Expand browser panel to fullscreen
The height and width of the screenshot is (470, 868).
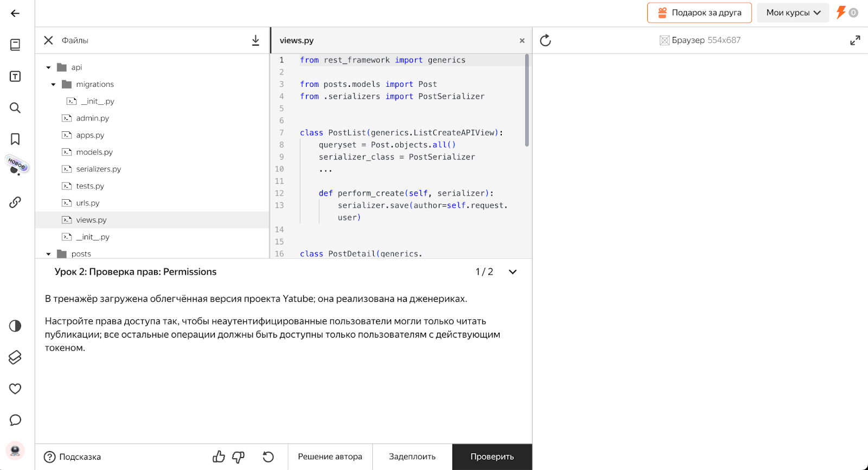[x=855, y=40]
